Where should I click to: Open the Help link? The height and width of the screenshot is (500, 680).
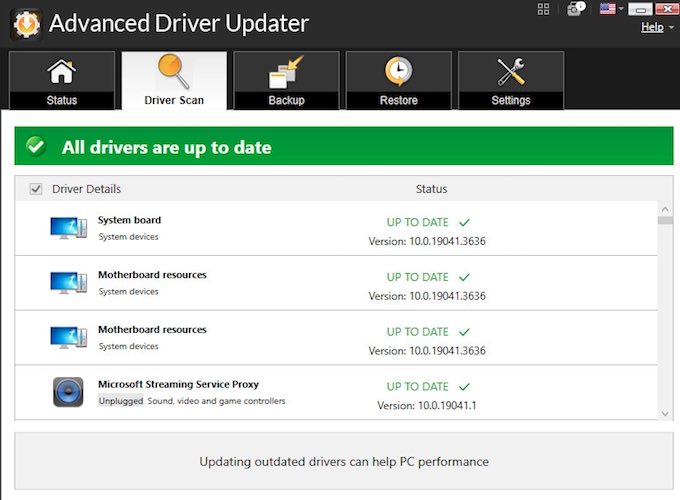[652, 27]
